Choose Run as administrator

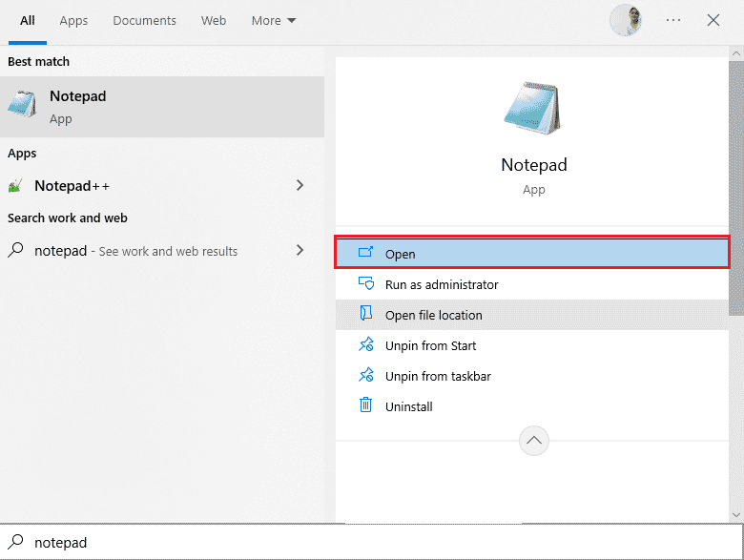[x=532, y=284]
